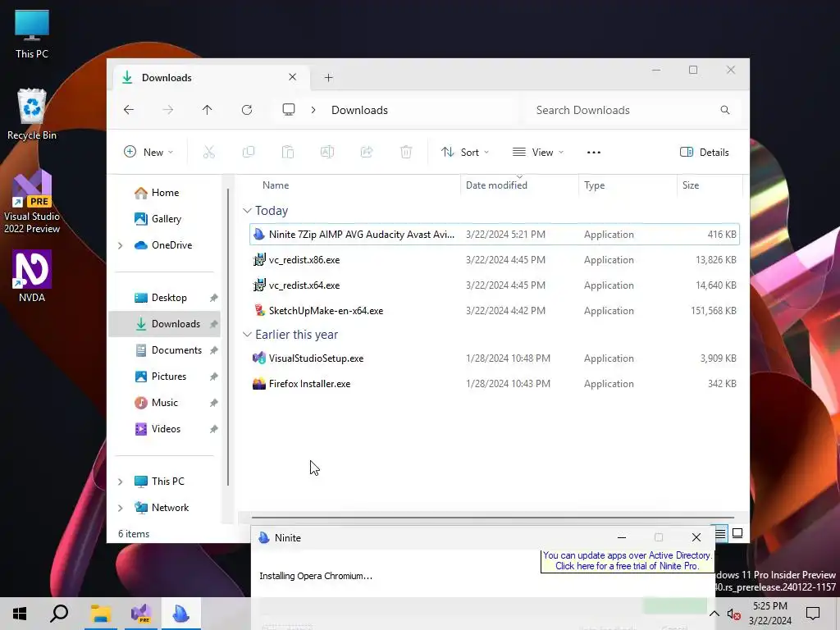Select vc_redist.x86.exe file
840x630 pixels.
[x=494, y=260]
